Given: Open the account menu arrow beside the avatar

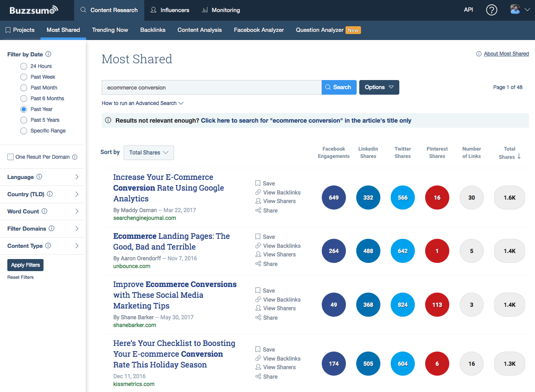Looking at the screenshot, I should [x=527, y=9].
